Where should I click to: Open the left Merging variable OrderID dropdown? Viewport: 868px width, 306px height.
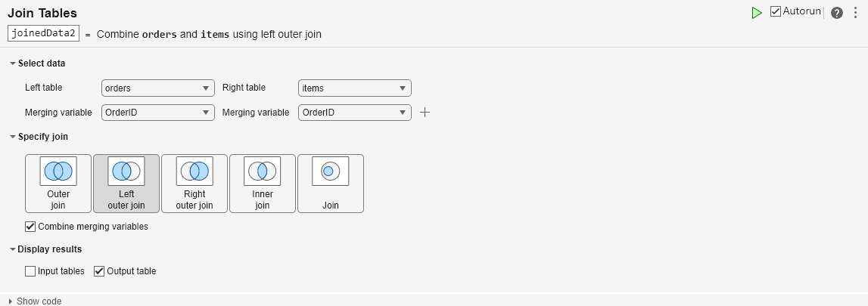(158, 113)
